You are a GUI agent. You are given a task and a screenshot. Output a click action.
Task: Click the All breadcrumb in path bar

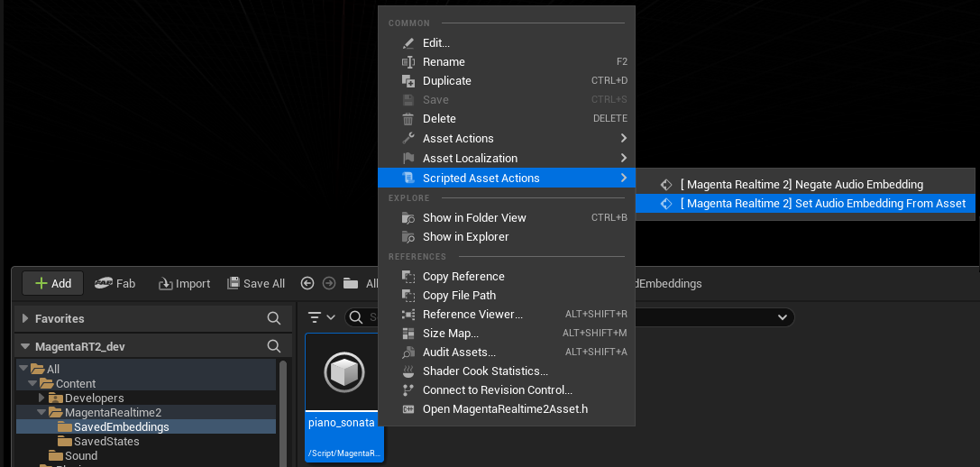pyautogui.click(x=371, y=283)
